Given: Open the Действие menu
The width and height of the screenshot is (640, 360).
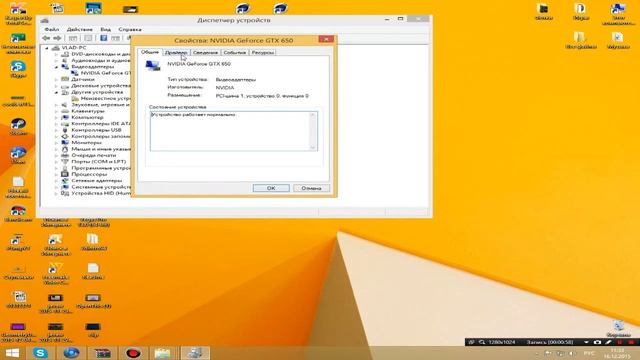Looking at the screenshot, I should (80, 29).
